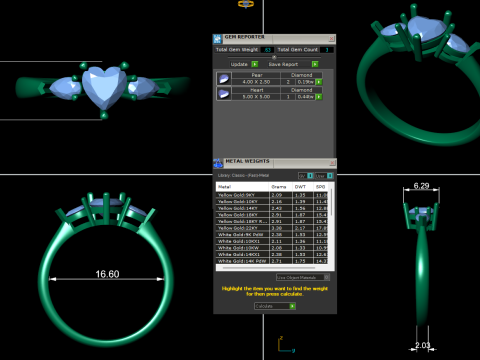Viewport: 480px width, 360px height.
Task: Click the green Save Report arrow
Action: tap(315, 64)
